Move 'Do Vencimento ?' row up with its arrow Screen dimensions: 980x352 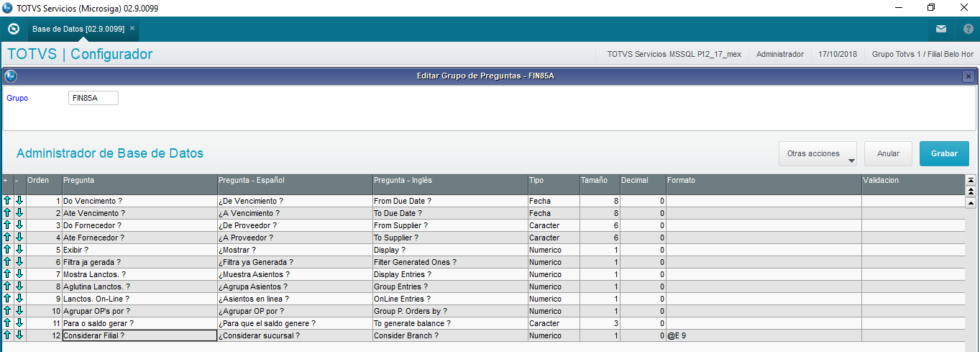[x=7, y=201]
